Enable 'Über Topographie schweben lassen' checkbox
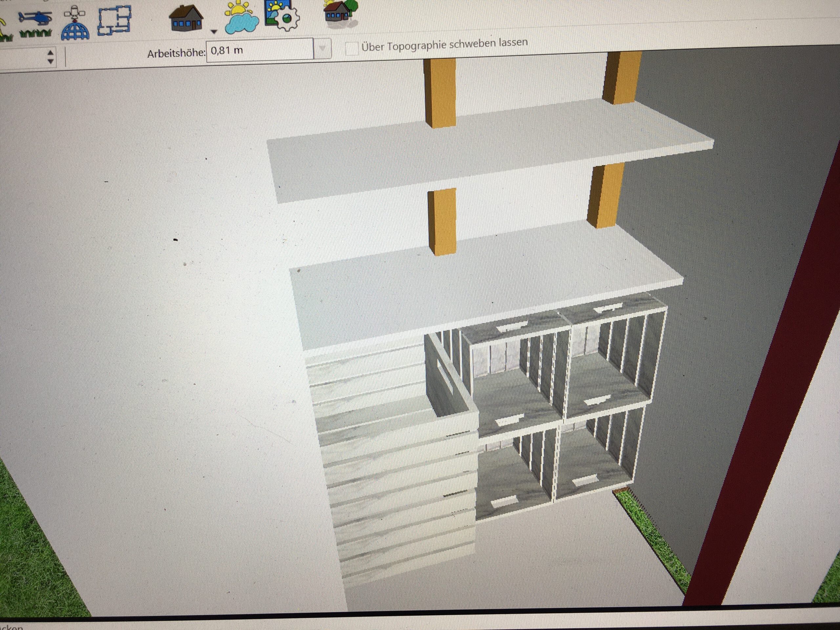Image resolution: width=840 pixels, height=630 pixels. 352,48
